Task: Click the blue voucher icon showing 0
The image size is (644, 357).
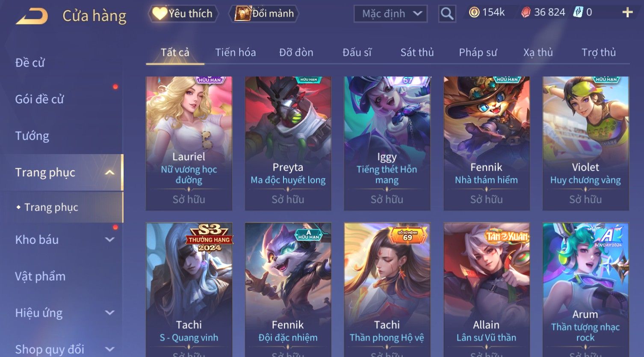Action: [578, 12]
